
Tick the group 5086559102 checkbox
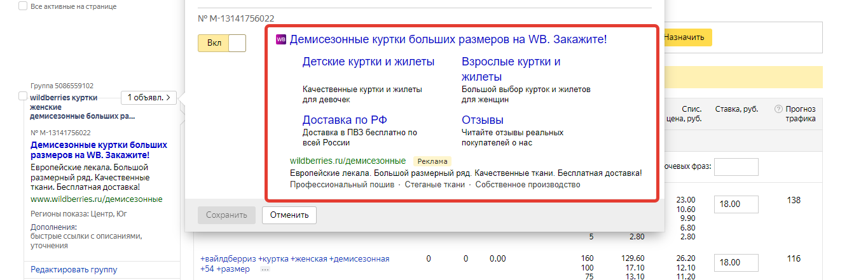point(23,96)
